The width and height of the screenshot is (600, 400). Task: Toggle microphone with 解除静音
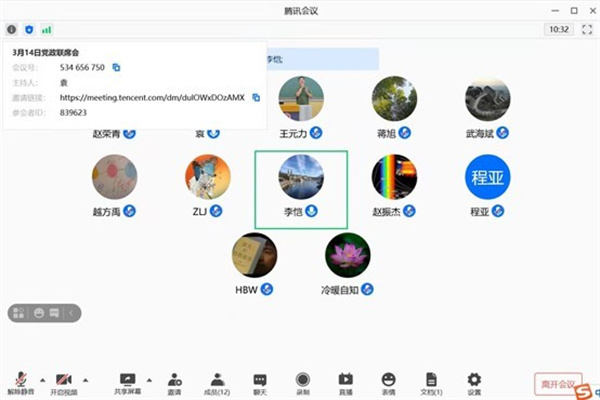tap(22, 381)
